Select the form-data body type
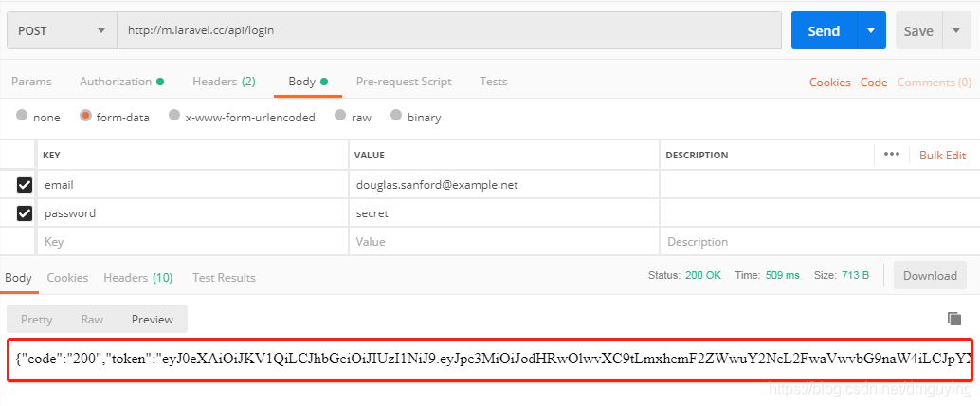The width and height of the screenshot is (980, 406). 85,116
